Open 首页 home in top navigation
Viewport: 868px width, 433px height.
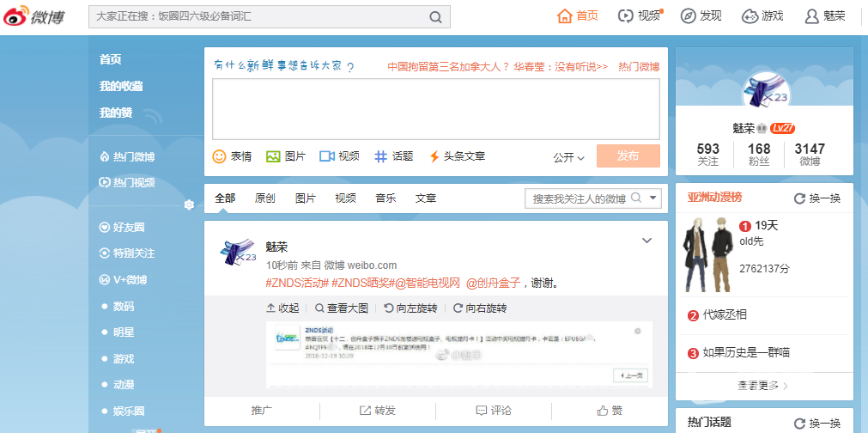point(577,16)
